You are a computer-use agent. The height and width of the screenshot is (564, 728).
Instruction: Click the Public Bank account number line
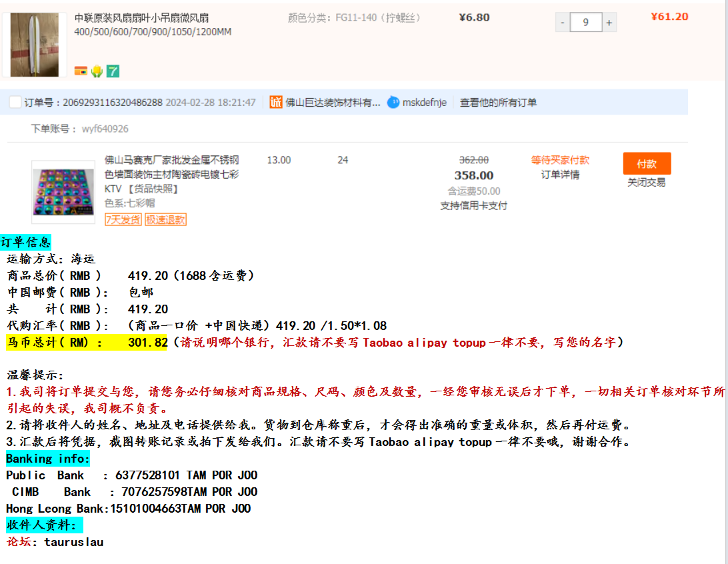tap(132, 475)
